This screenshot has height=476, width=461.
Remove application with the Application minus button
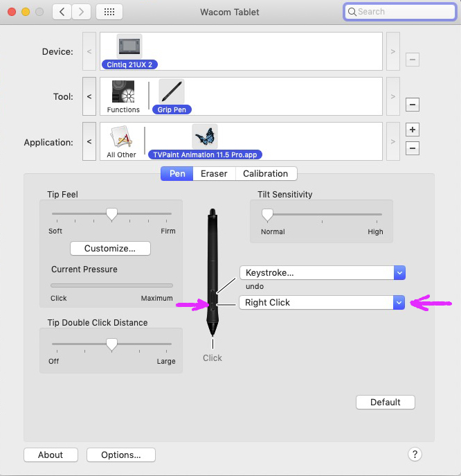click(413, 148)
